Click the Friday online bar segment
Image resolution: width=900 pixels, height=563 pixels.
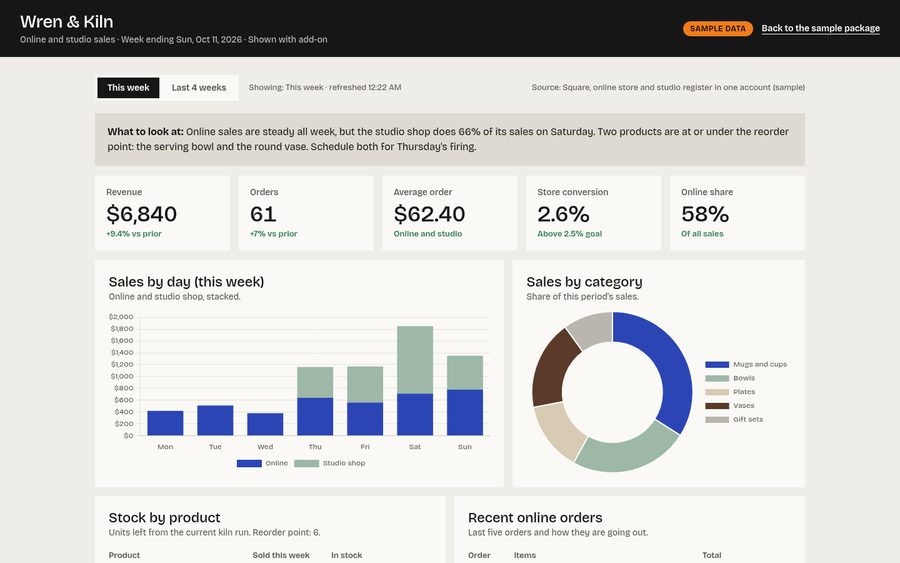tap(365, 419)
